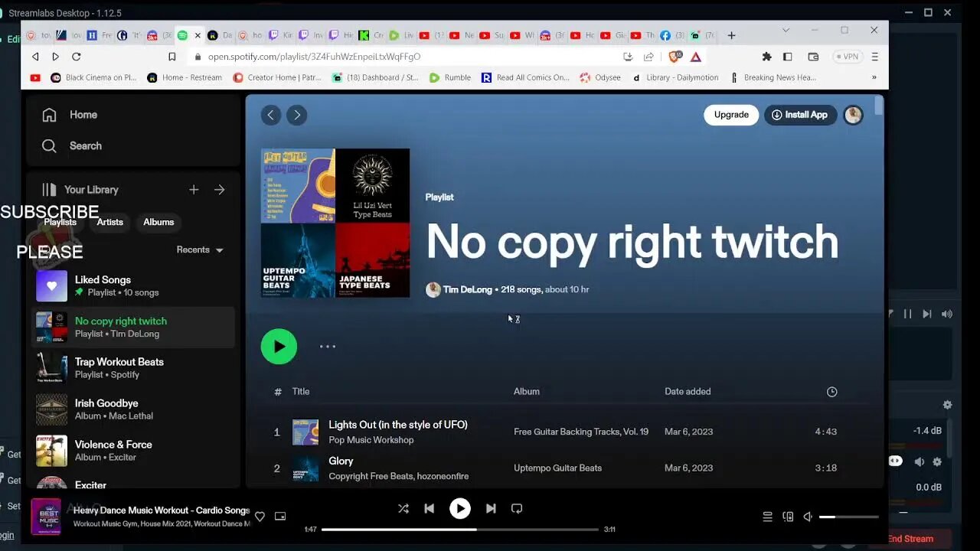Toggle the VPN button
The height and width of the screenshot is (551, 980).
[848, 57]
